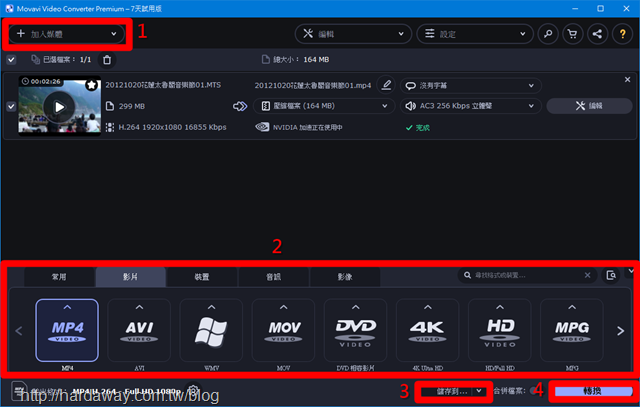Click the output file name ending .mp4

point(313,85)
